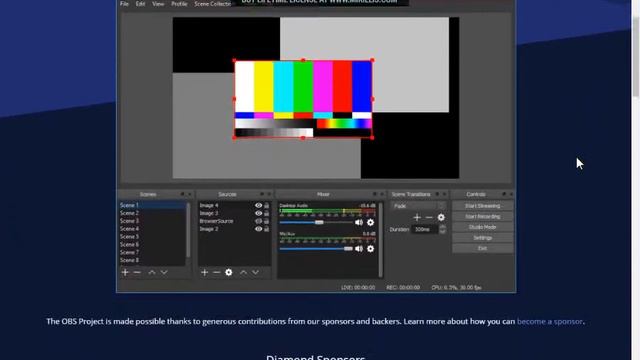Image resolution: width=640 pixels, height=360 pixels.
Task: Adjust the Mic/Aux volume slider
Action: pyautogui.click(x=316, y=249)
